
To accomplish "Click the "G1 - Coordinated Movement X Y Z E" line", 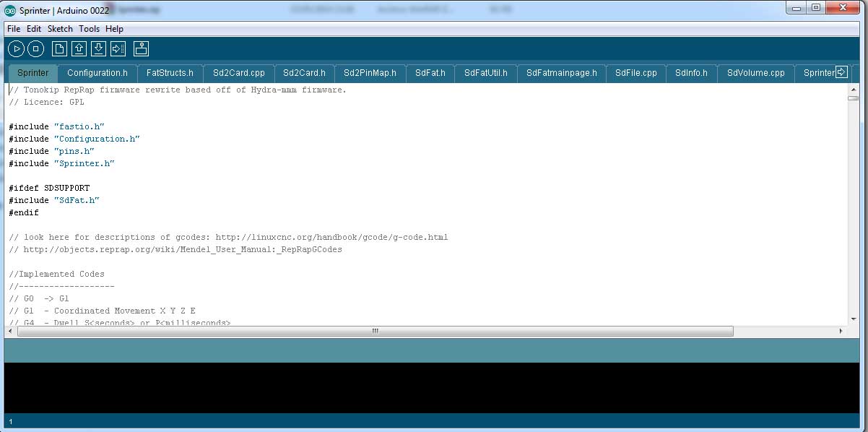I will (x=103, y=311).
